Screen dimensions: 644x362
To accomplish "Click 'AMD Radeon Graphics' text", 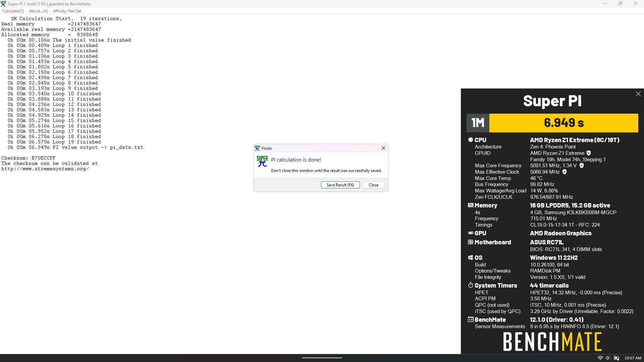I will click(560, 233).
